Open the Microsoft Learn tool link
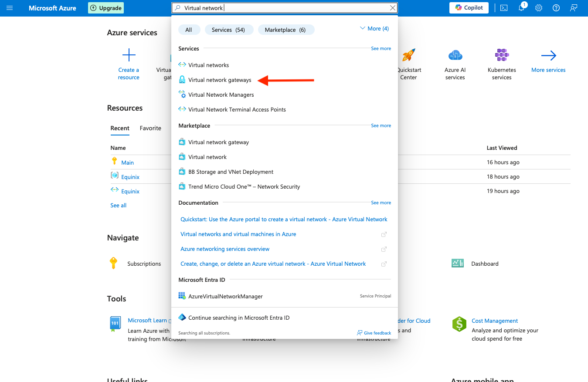 [x=147, y=320]
